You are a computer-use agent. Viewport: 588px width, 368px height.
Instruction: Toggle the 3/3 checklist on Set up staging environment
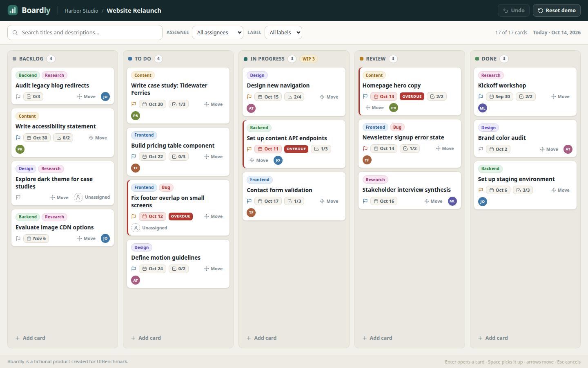tap(523, 190)
